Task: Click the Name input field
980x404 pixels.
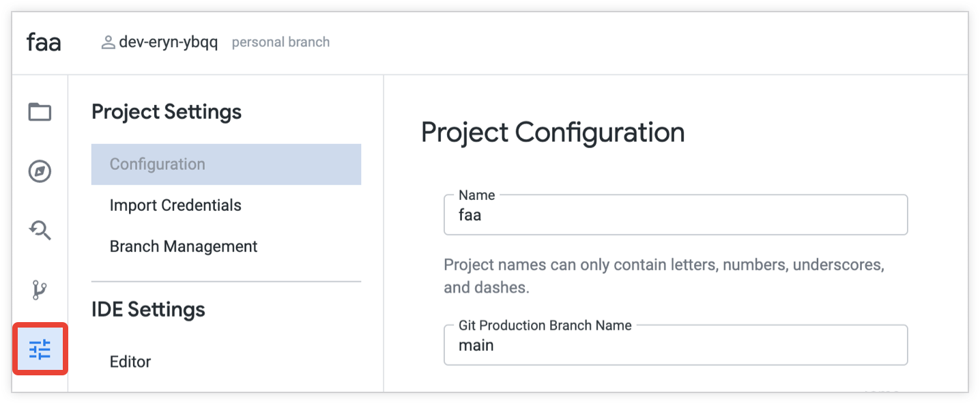Action: coord(675,216)
